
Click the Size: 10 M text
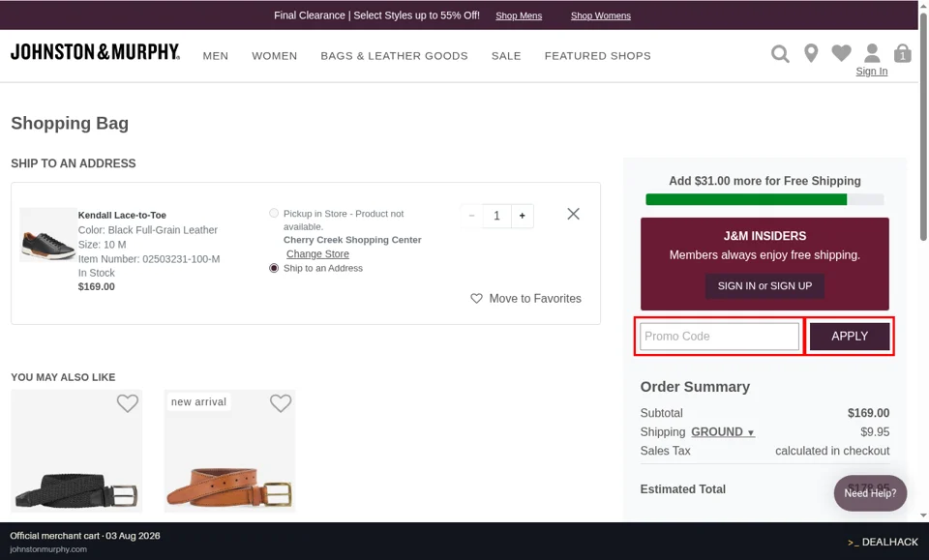(102, 245)
